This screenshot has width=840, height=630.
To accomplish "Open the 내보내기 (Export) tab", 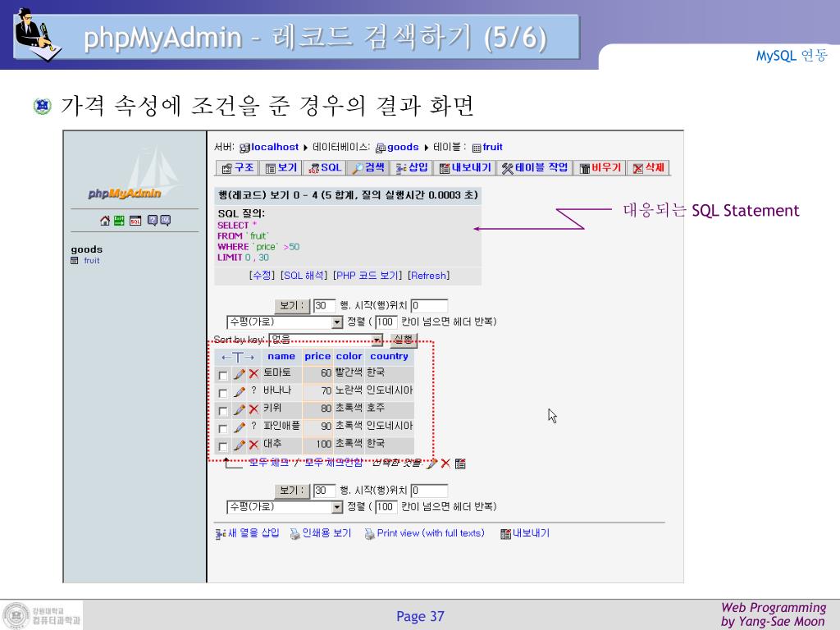I will pos(466,167).
